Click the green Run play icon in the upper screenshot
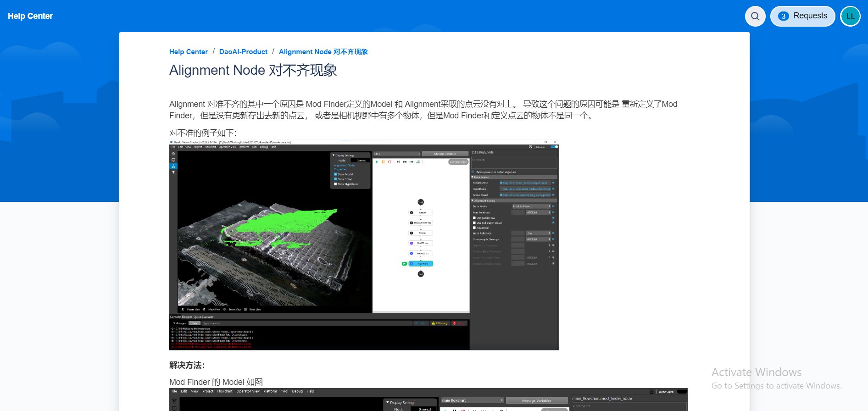 (x=377, y=162)
